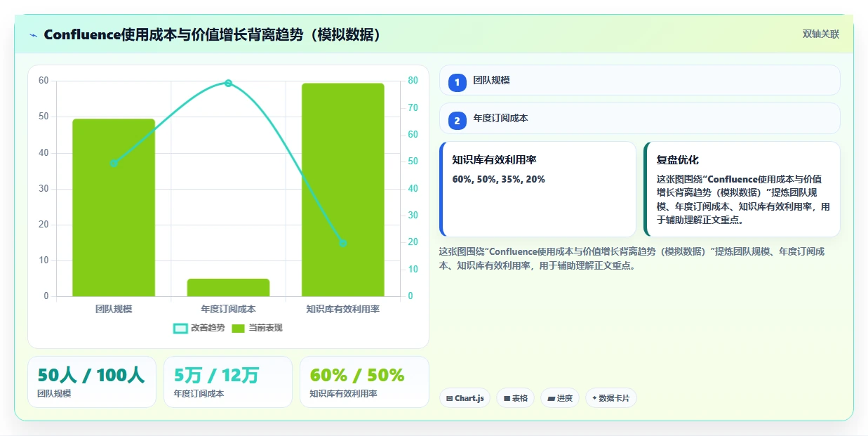
Task: Click the icon inside the Chart.js chip
Action: pyautogui.click(x=450, y=398)
